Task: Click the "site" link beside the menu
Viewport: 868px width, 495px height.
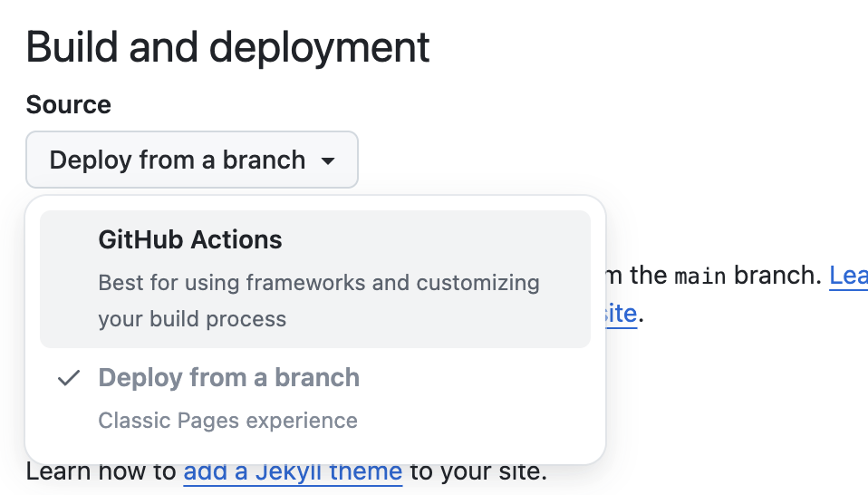Action: pyautogui.click(x=621, y=314)
